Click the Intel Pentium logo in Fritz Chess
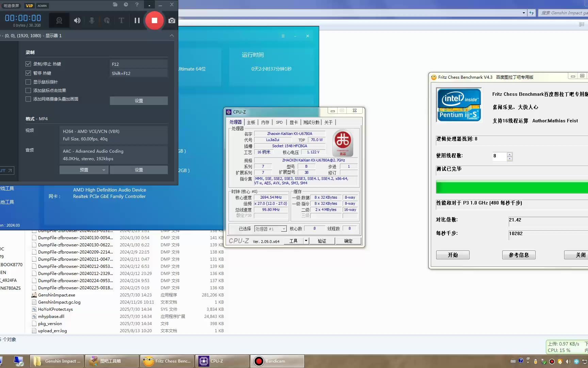588x368 pixels. (x=459, y=105)
